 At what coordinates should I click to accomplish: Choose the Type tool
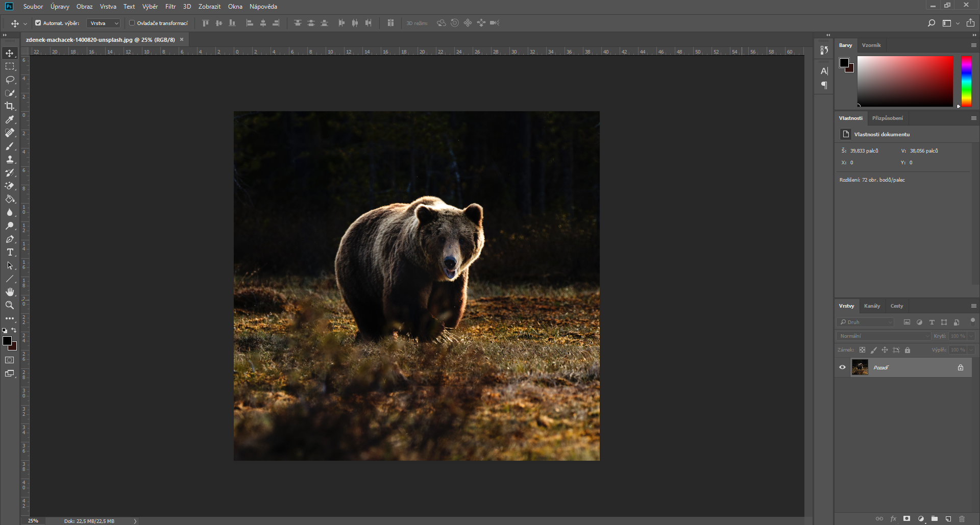[9, 252]
